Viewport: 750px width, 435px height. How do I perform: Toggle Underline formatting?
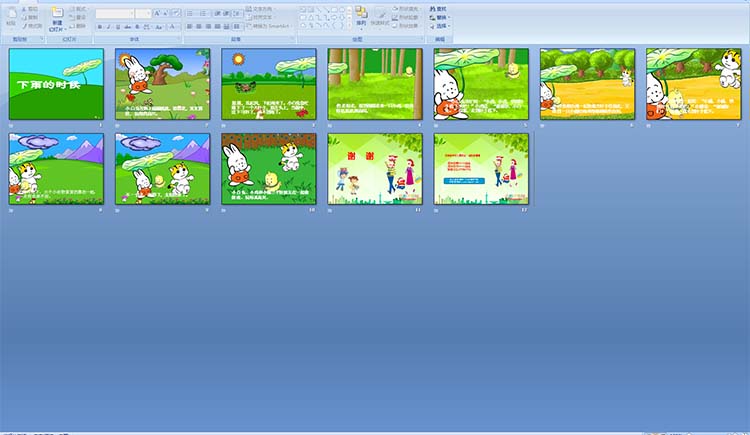tap(118, 27)
